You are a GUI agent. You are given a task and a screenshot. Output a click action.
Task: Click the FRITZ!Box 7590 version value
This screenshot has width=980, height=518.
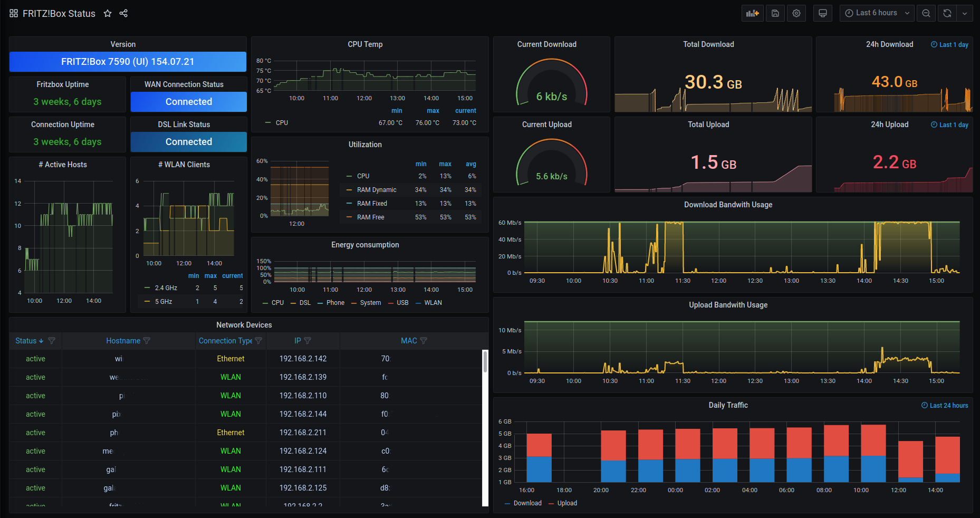pos(128,62)
